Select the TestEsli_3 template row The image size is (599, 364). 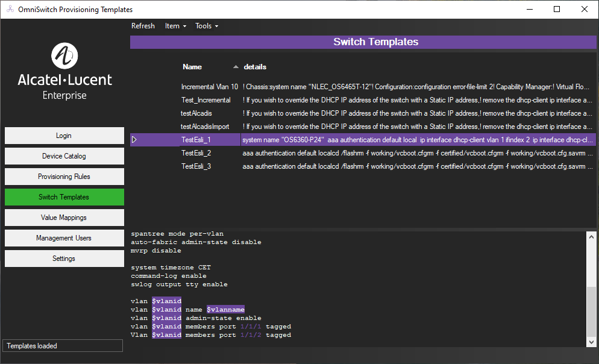click(x=363, y=166)
